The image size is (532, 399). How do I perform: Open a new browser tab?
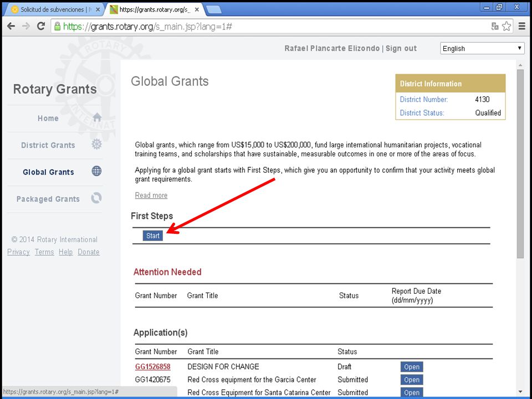(x=214, y=9)
